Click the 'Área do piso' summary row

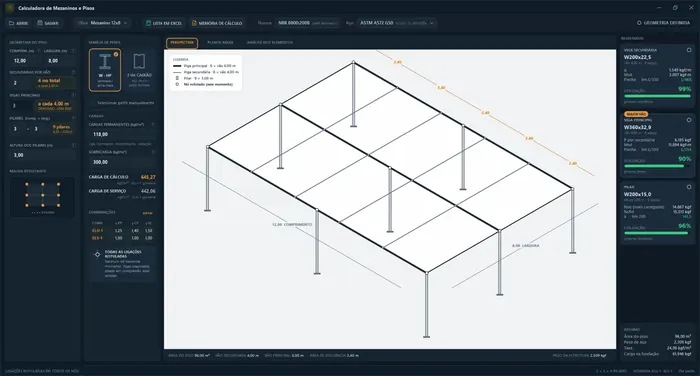point(657,336)
